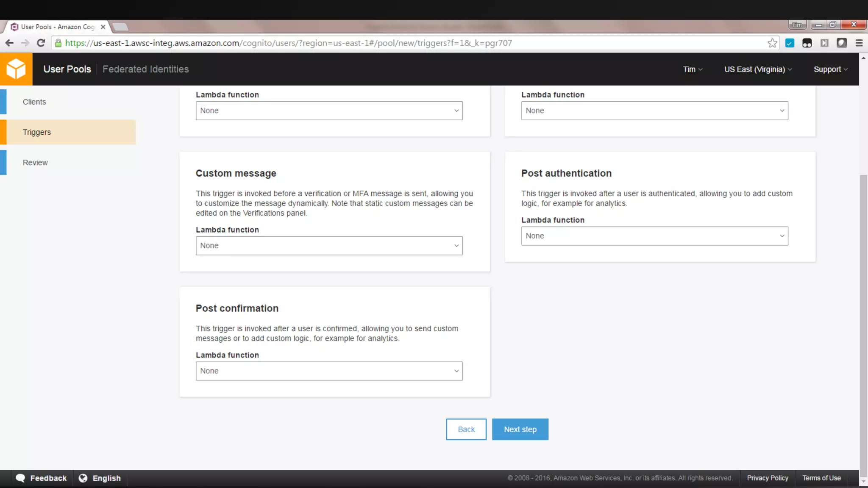Click the browser back arrow

[x=9, y=43]
